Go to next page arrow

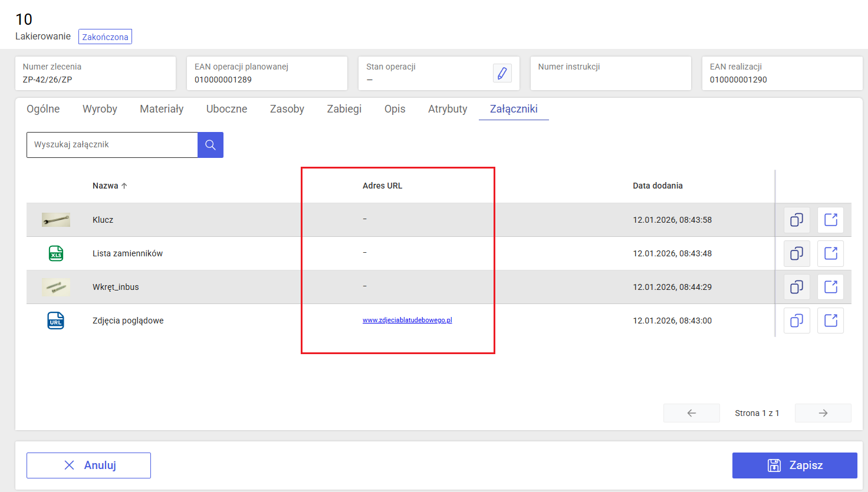[x=823, y=413]
